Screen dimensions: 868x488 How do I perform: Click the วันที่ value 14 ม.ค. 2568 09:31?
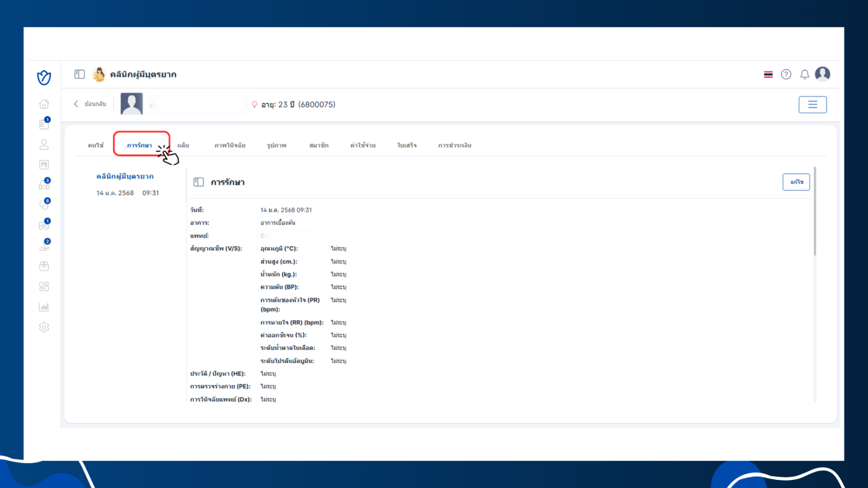coord(286,210)
